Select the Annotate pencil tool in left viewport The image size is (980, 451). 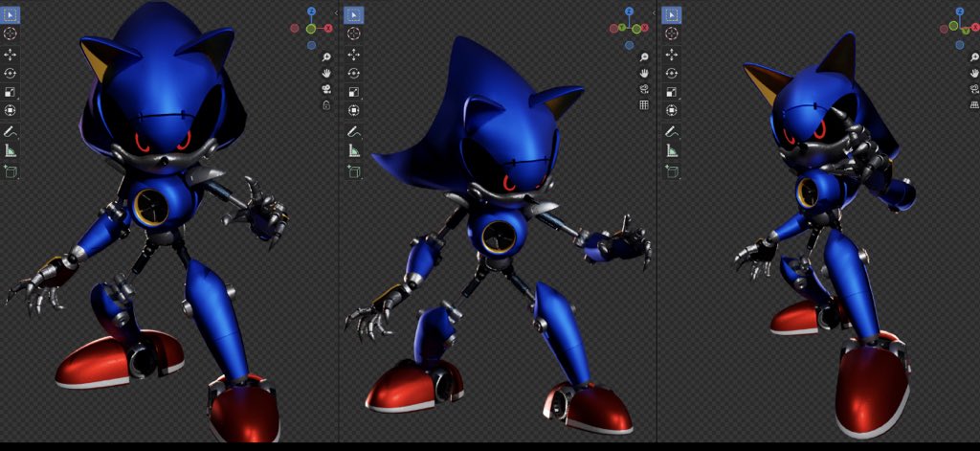coord(10,132)
